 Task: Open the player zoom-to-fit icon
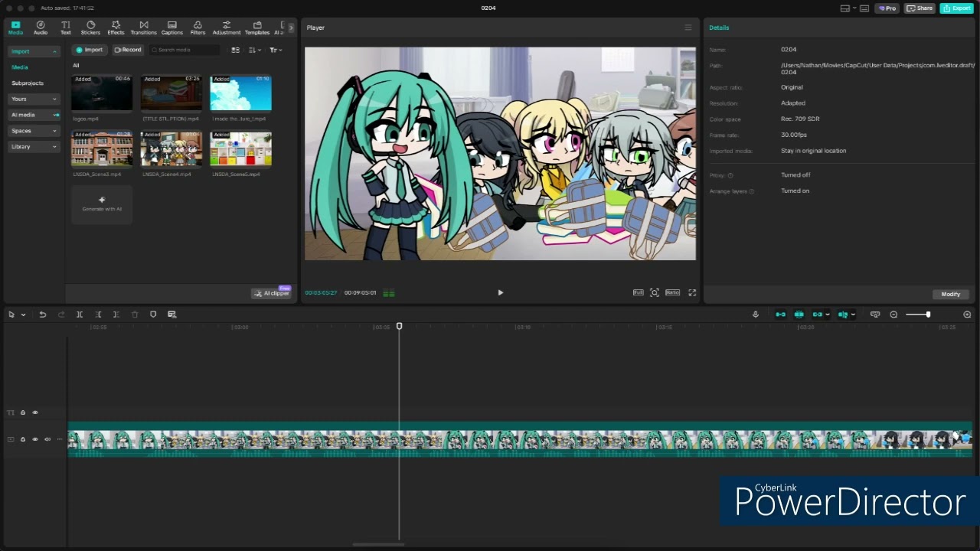[x=655, y=292]
